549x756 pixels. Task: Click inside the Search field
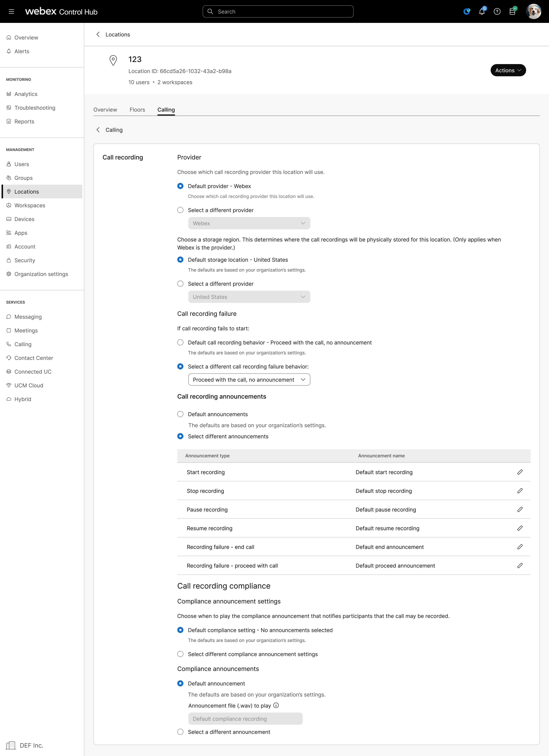pyautogui.click(x=278, y=11)
